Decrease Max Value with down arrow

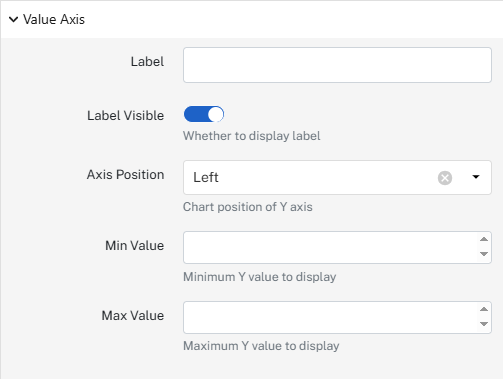point(484,324)
